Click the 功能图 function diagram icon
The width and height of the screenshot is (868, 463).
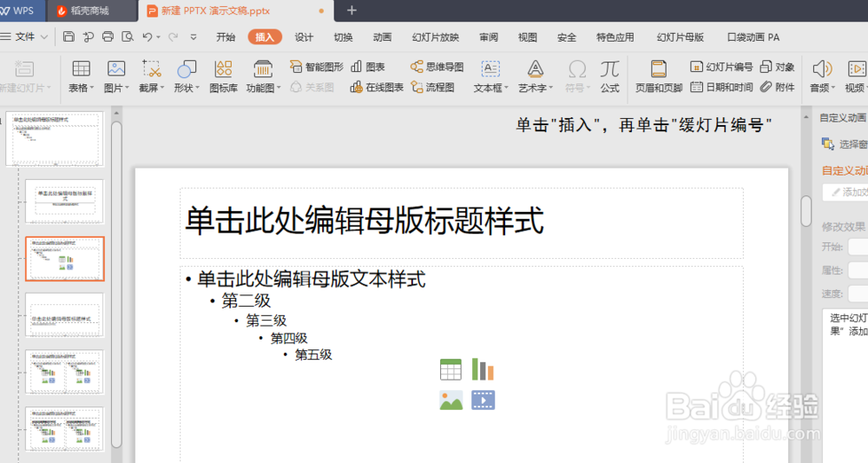262,69
